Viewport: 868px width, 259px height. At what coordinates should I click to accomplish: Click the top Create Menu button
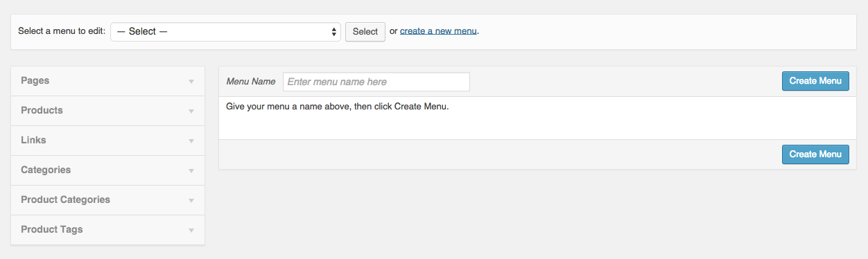(815, 81)
